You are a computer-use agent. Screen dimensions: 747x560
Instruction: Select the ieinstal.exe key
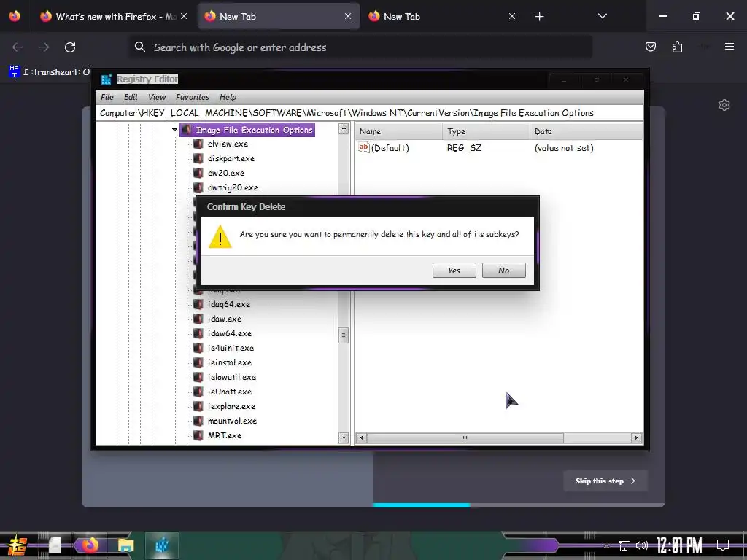[x=230, y=362]
